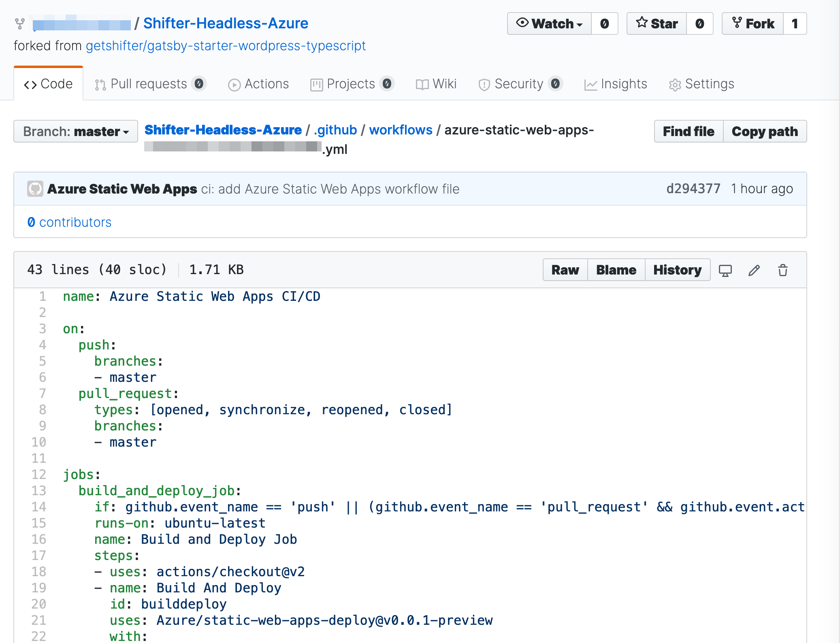Image resolution: width=840 pixels, height=643 pixels.
Task: Click the Code tab angle-brackets icon
Action: coord(30,85)
